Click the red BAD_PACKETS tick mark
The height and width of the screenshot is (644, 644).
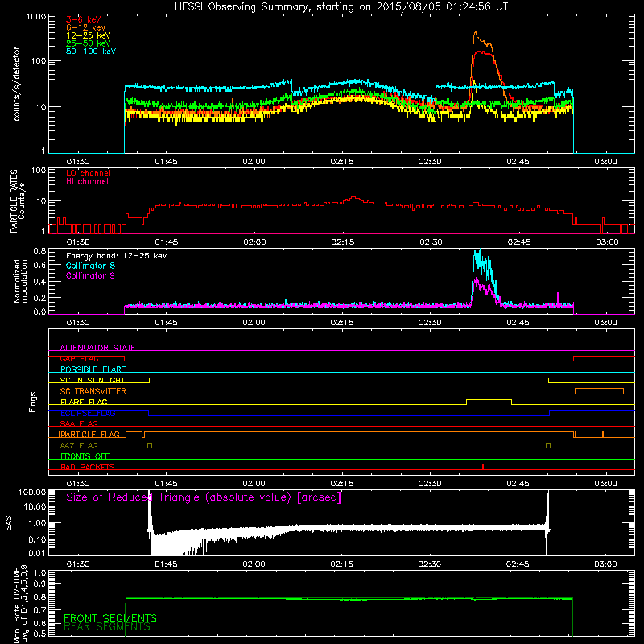click(x=483, y=467)
